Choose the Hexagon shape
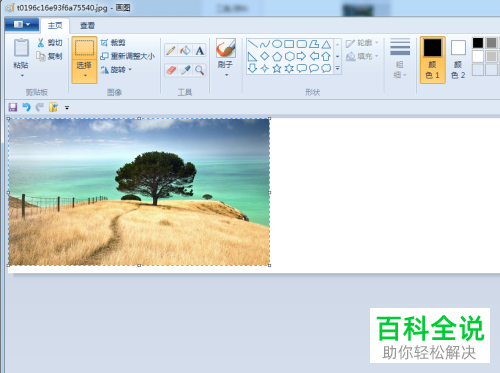This screenshot has height=373, width=500. (289, 56)
